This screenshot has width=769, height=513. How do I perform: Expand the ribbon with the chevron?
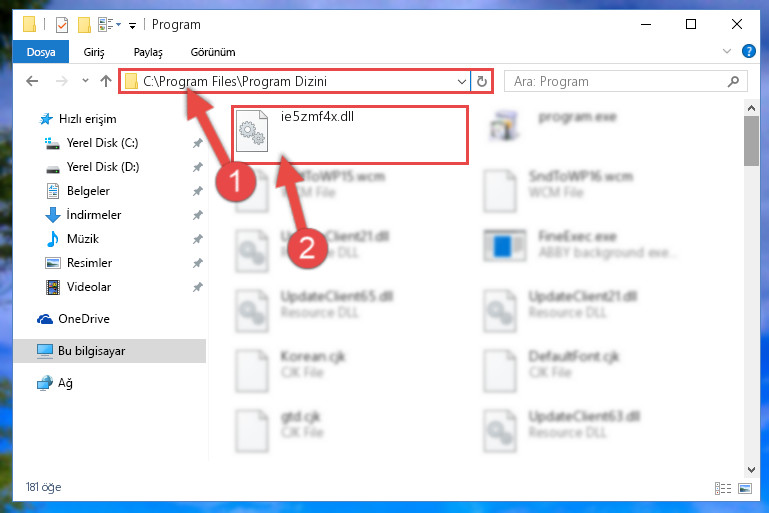[x=727, y=51]
